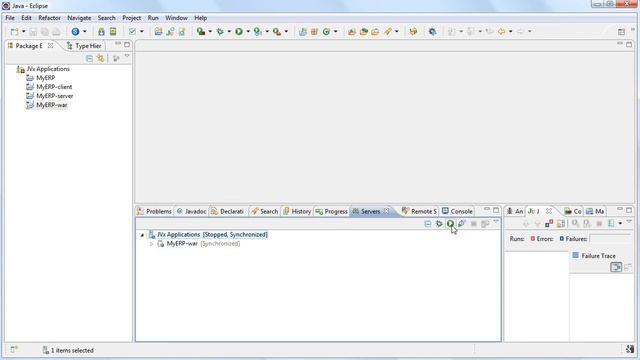Click the yellow Back navigation arrow
The image size is (640, 360).
(x=502, y=31)
